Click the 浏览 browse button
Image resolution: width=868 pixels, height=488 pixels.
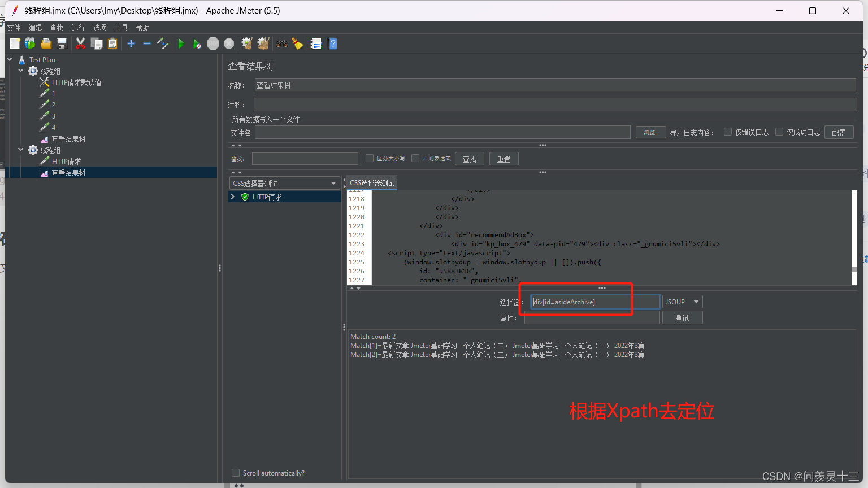[651, 132]
